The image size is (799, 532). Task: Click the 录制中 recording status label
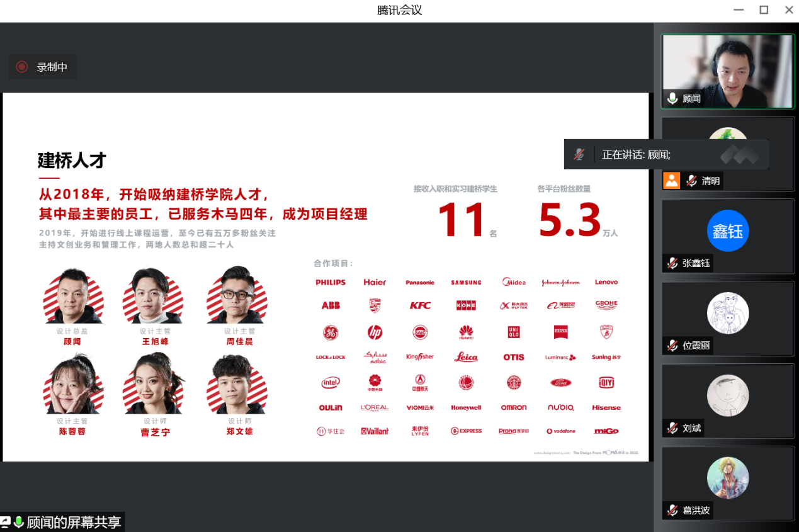pyautogui.click(x=52, y=67)
